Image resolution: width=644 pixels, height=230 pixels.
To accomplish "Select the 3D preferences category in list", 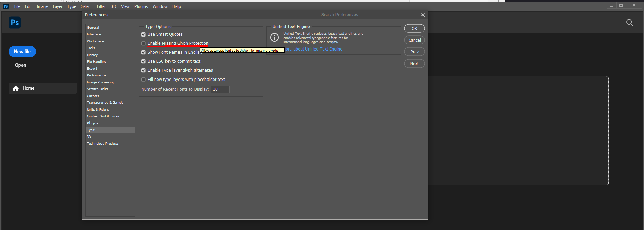I will (110, 137).
